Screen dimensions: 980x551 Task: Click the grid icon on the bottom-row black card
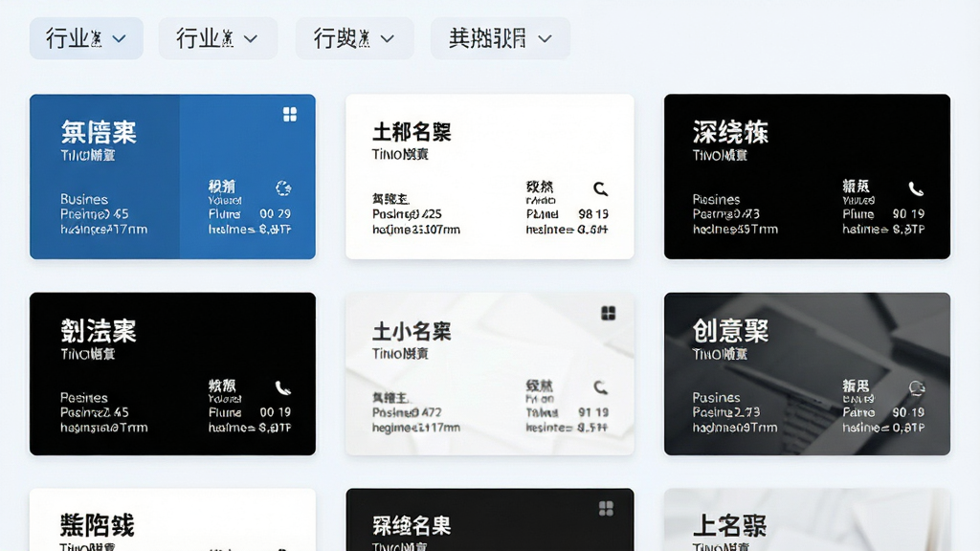[x=606, y=509]
